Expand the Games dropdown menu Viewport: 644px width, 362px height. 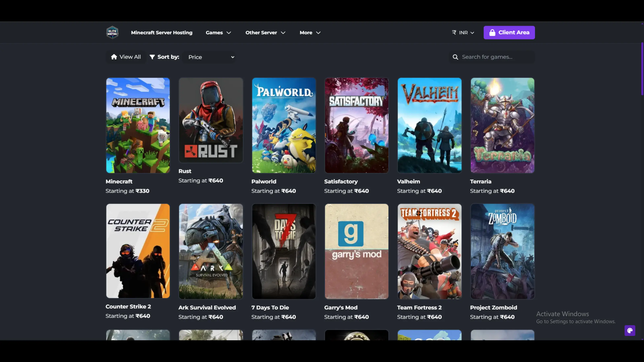point(218,32)
